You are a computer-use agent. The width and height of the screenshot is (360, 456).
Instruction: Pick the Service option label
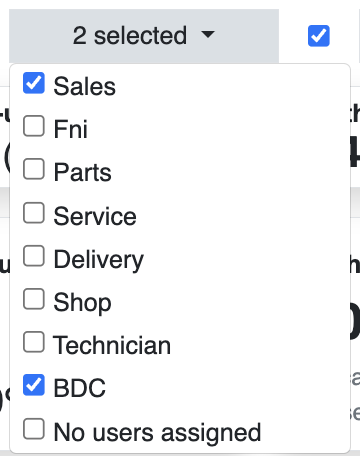[x=95, y=216]
